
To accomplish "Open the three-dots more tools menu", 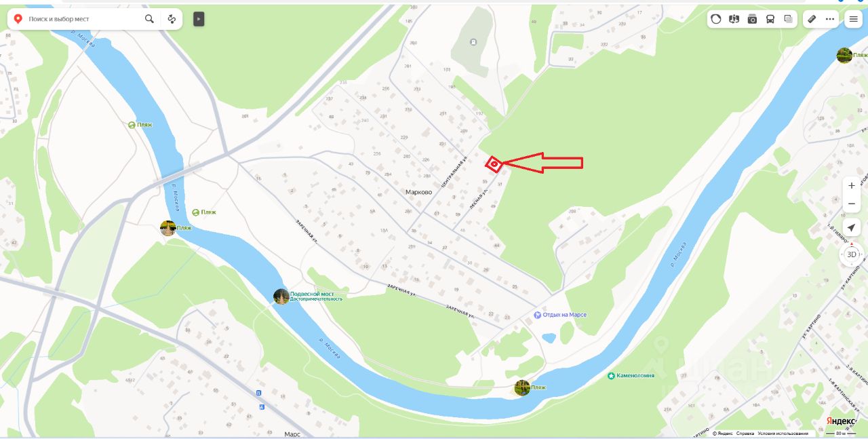I will tap(830, 19).
